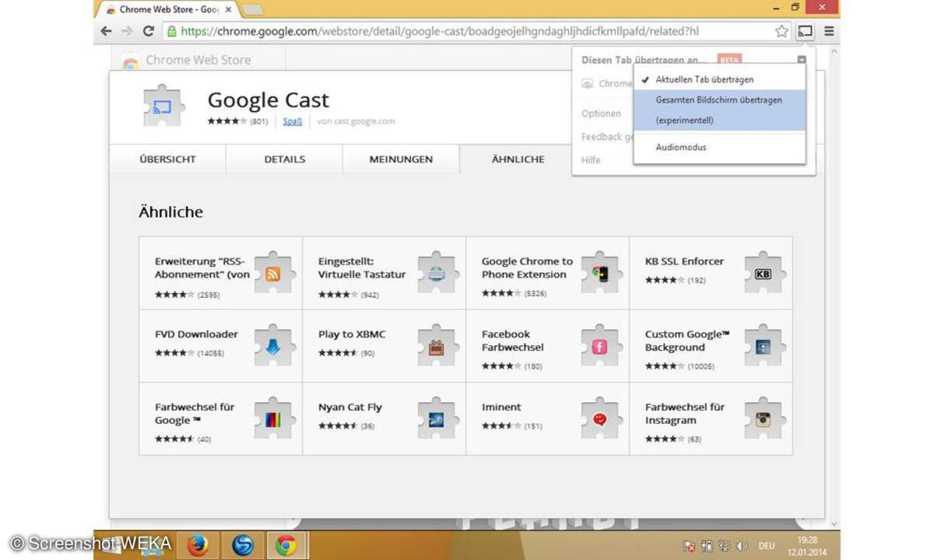Click the Google Cast toolbar icon
Viewport: 934px width, 560px height.
(x=806, y=31)
